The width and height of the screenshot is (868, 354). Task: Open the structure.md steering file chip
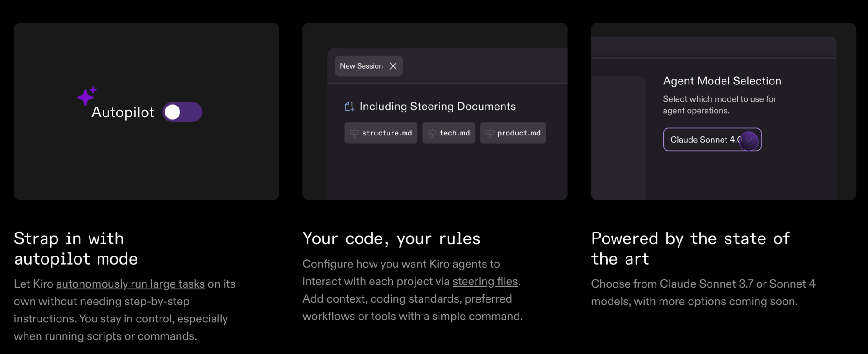pyautogui.click(x=381, y=133)
